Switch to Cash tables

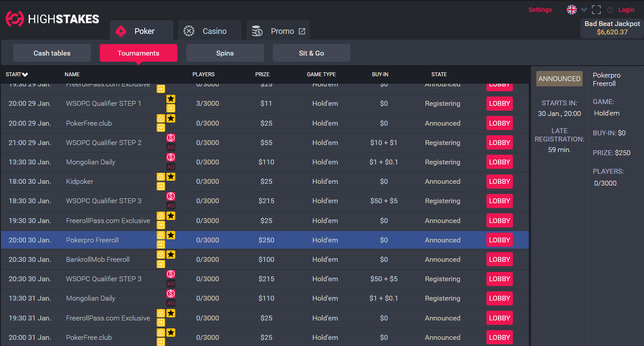pyautogui.click(x=52, y=53)
